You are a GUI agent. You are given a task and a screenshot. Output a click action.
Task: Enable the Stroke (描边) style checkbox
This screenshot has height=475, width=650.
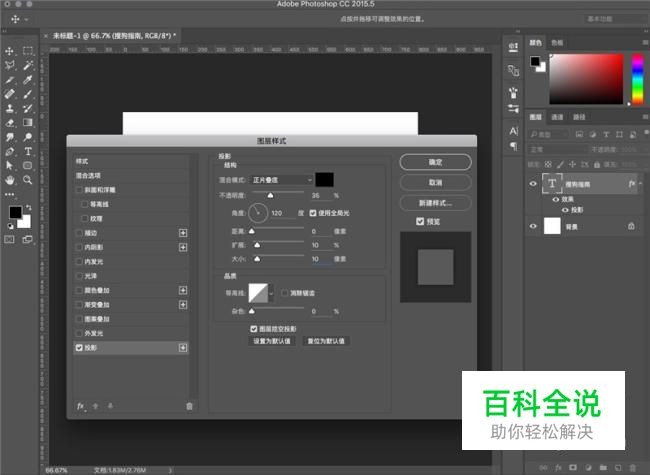coord(79,233)
